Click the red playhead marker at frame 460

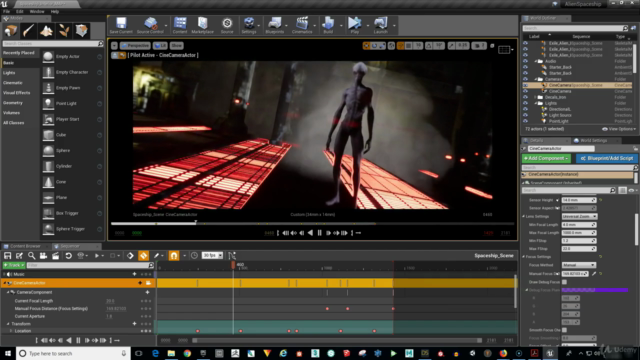233,265
